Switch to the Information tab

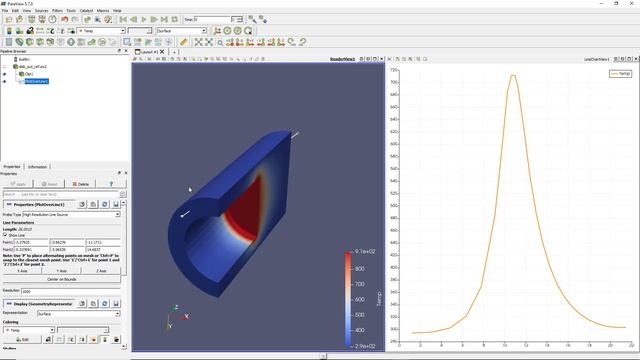click(37, 167)
